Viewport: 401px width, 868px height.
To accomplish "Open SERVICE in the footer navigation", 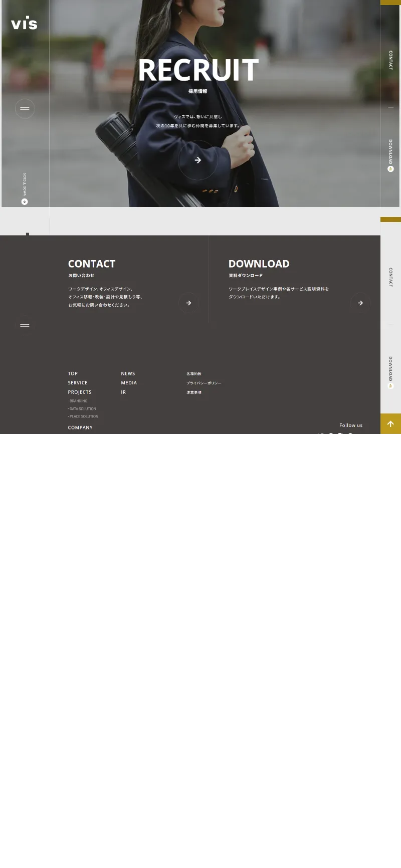I will pyautogui.click(x=78, y=383).
